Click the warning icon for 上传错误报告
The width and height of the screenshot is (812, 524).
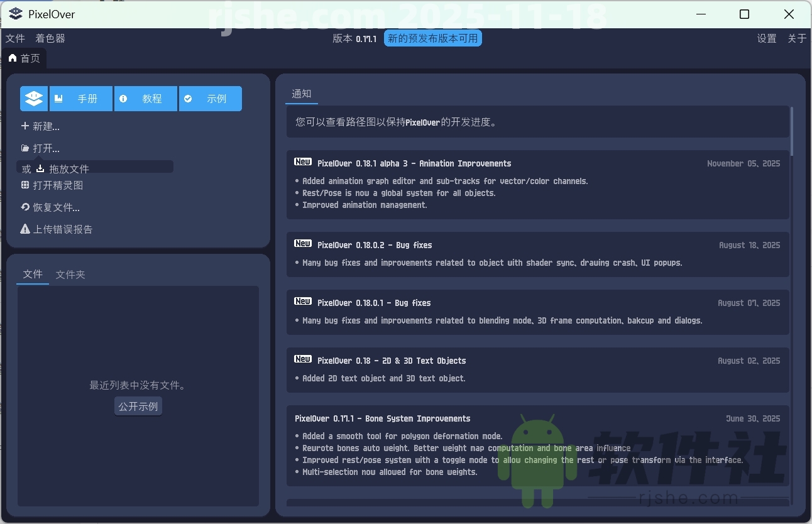pyautogui.click(x=25, y=229)
